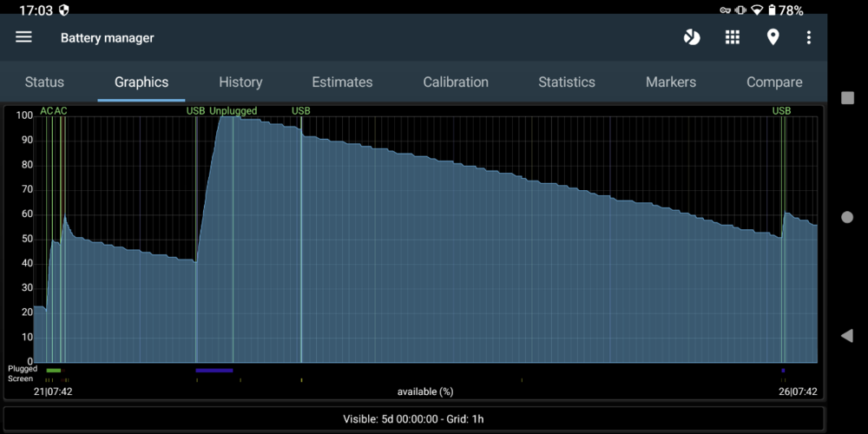Open the Calibration tab

click(x=456, y=82)
